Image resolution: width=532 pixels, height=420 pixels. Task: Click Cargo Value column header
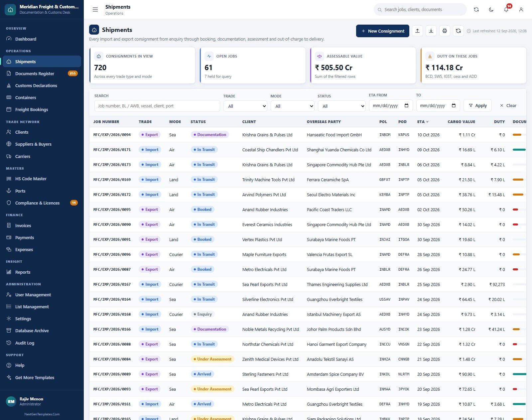pos(461,122)
